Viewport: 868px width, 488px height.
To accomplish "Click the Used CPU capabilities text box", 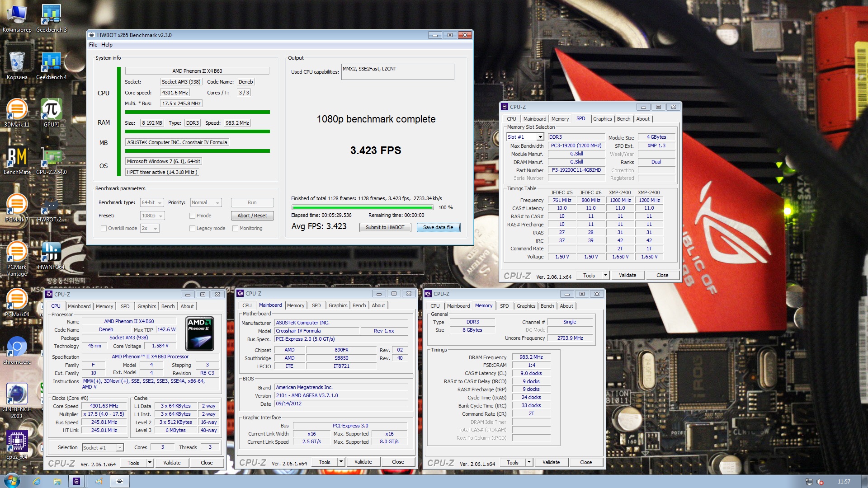I will [397, 72].
